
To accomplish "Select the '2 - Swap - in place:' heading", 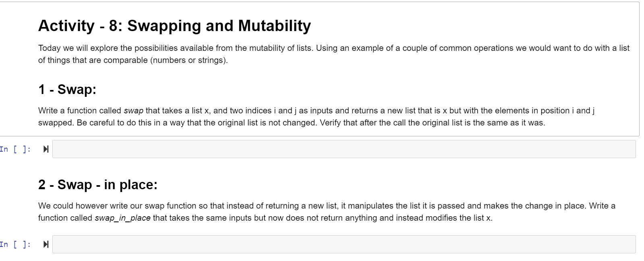I will pos(98,185).
